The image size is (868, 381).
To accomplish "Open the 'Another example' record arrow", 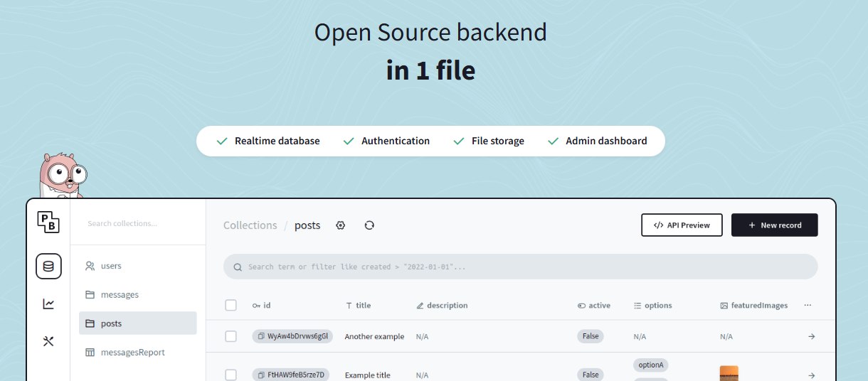I will tap(812, 336).
